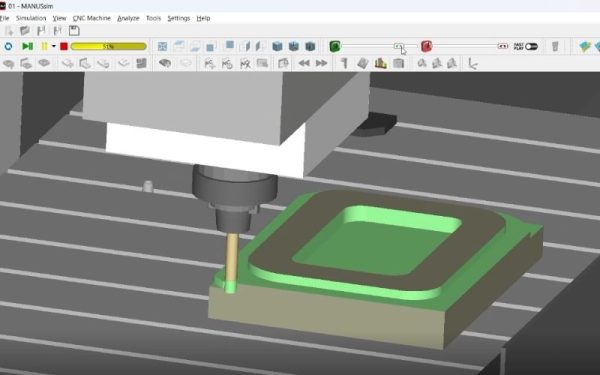Screen dimensions: 600x375
Task: Click the MR icon in third toolbar
Action: [245, 64]
